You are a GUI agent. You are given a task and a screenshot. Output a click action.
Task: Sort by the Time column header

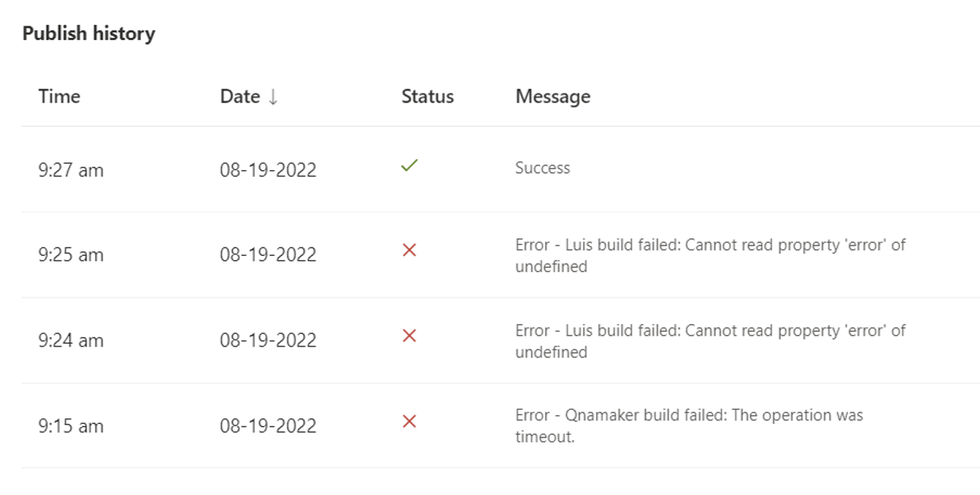point(60,96)
